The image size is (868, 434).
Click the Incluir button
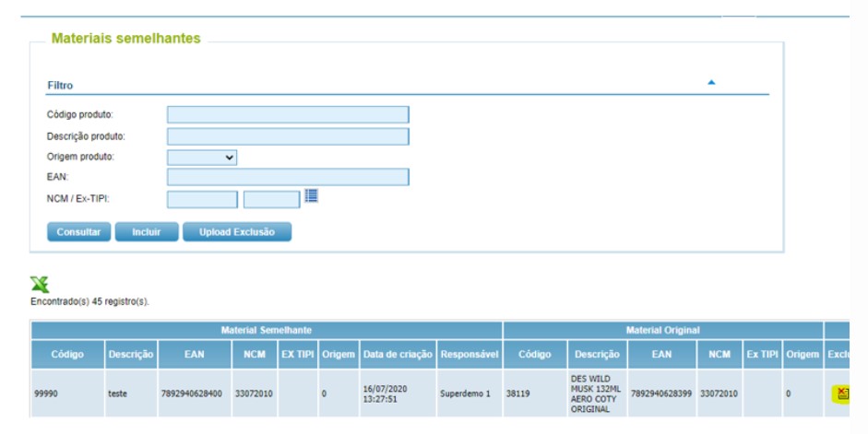147,231
